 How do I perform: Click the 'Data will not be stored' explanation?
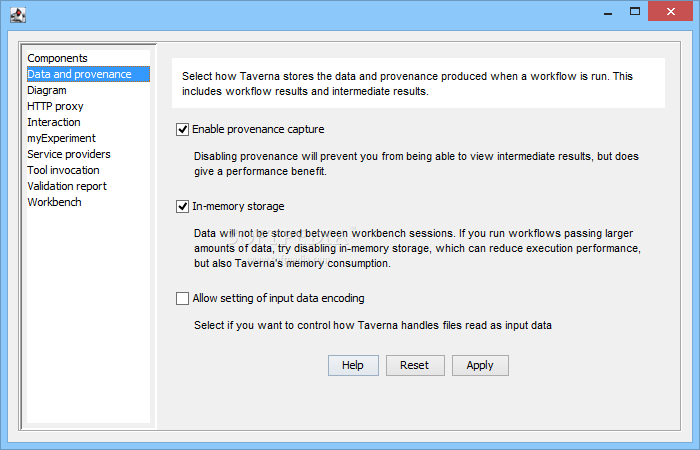pos(417,248)
